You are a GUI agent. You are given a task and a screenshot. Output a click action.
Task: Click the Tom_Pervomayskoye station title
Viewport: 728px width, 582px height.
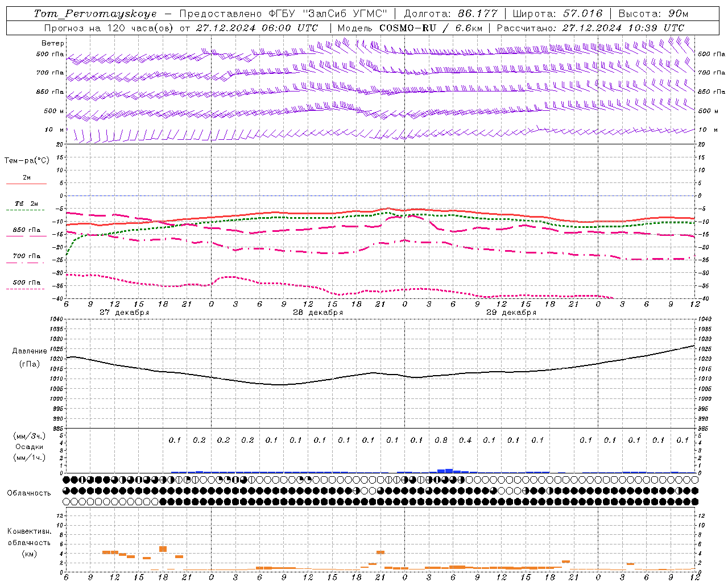coord(95,14)
